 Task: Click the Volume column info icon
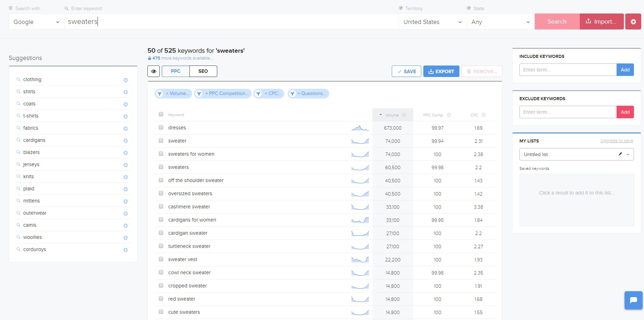(x=404, y=115)
